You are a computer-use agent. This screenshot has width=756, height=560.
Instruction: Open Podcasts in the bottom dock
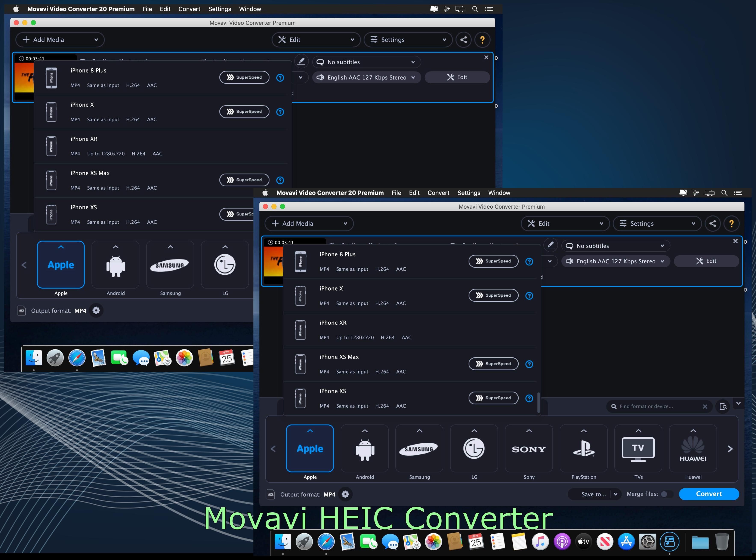(x=562, y=542)
